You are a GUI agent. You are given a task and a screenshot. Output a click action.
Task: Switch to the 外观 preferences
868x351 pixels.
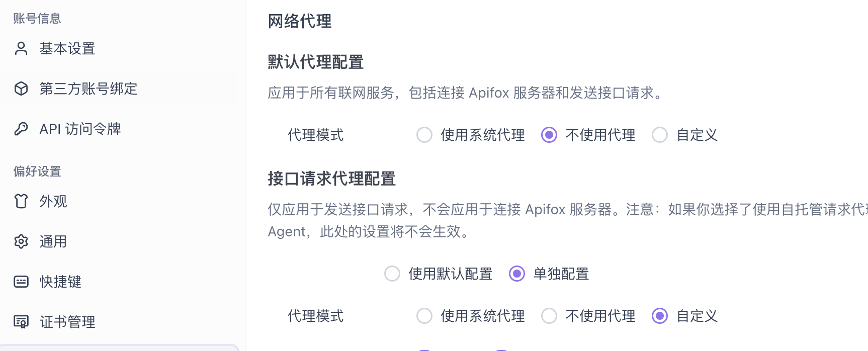[x=53, y=201]
